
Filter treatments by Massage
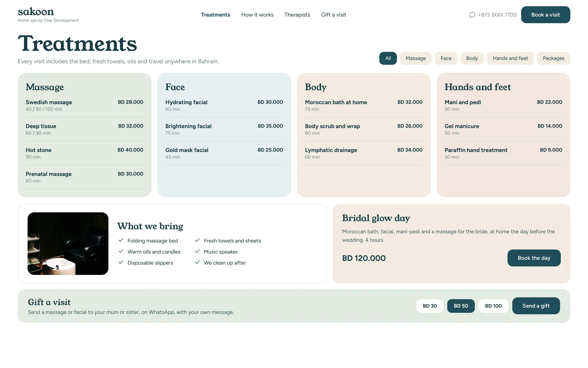(x=416, y=58)
